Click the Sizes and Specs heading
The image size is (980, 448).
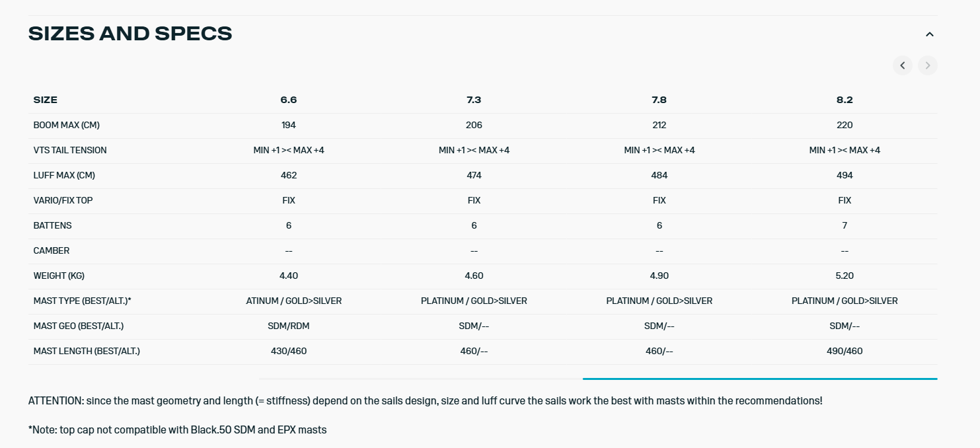pos(130,34)
